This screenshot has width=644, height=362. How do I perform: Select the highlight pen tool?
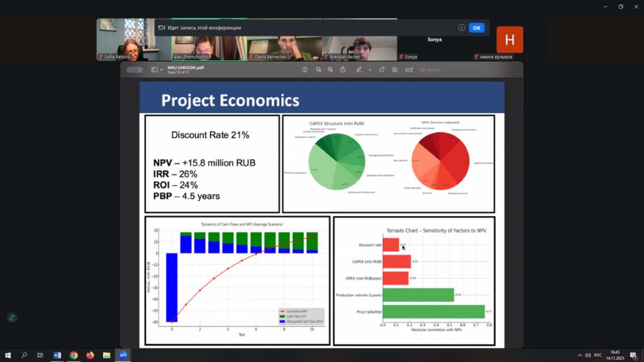tap(358, 70)
